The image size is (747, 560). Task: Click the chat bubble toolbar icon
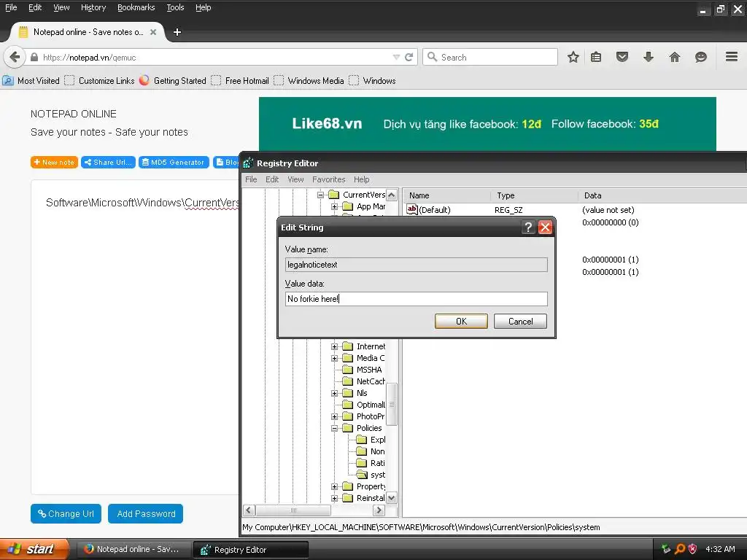[x=701, y=57]
